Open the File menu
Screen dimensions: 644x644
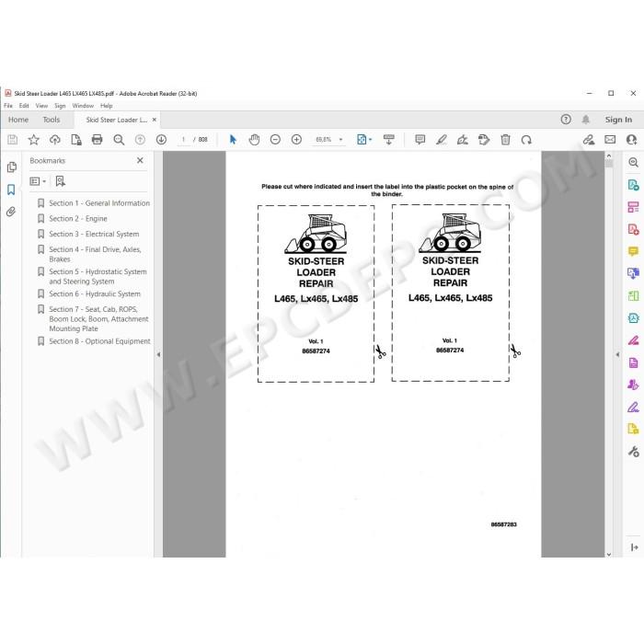pos(8,106)
